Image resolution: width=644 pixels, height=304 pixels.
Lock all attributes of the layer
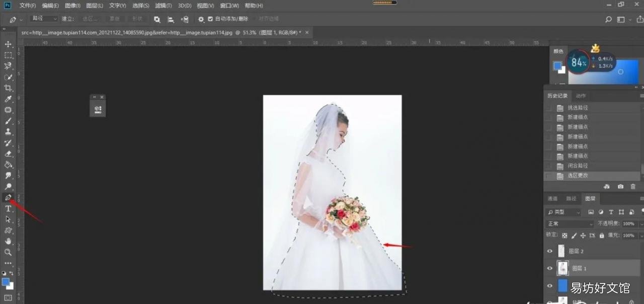tap(602, 235)
